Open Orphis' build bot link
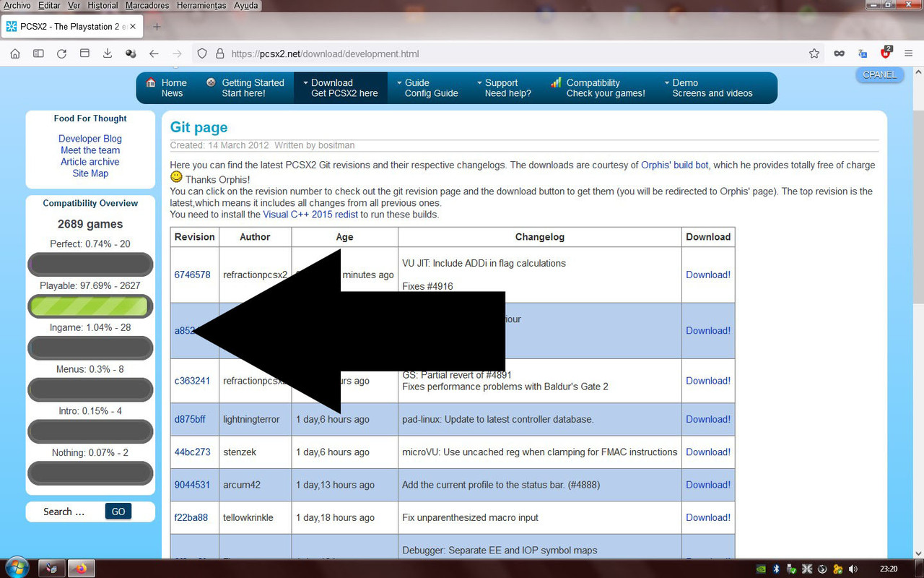The height and width of the screenshot is (578, 924). (675, 165)
